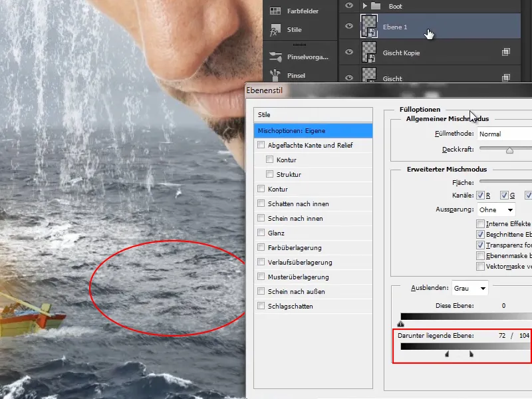
Task: Click the Boot group folder icon
Action: click(375, 6)
